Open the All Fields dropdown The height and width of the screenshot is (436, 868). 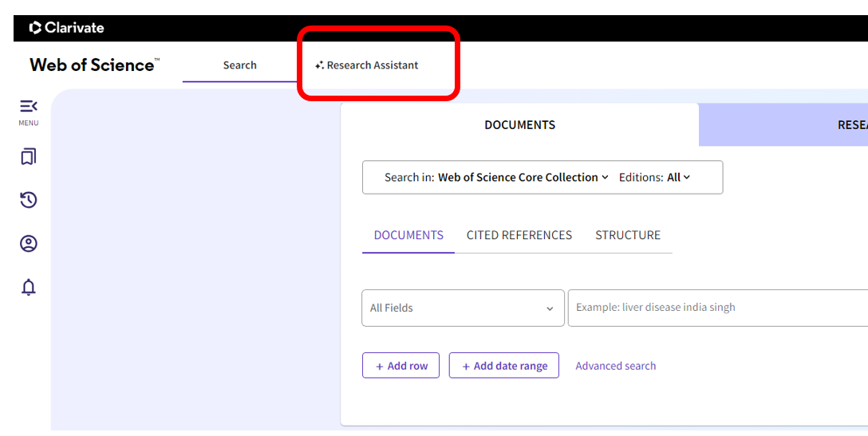(463, 308)
